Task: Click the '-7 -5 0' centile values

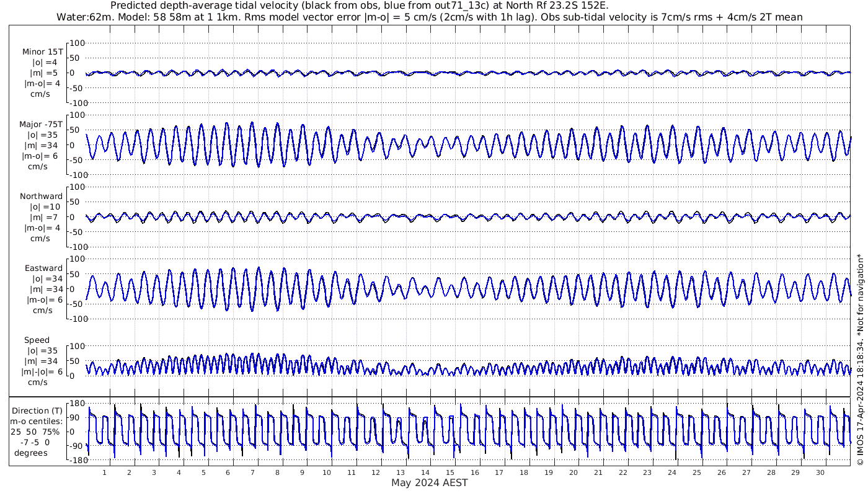Action: 34,443
